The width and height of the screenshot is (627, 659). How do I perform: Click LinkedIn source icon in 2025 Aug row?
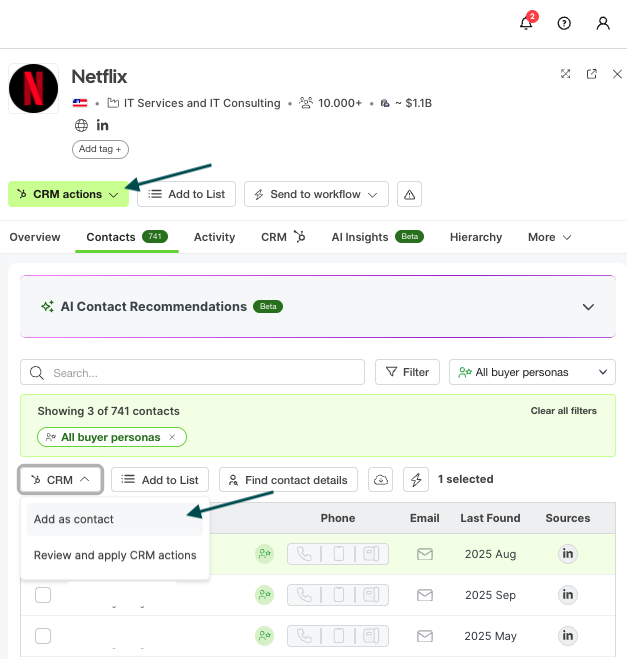pos(568,554)
